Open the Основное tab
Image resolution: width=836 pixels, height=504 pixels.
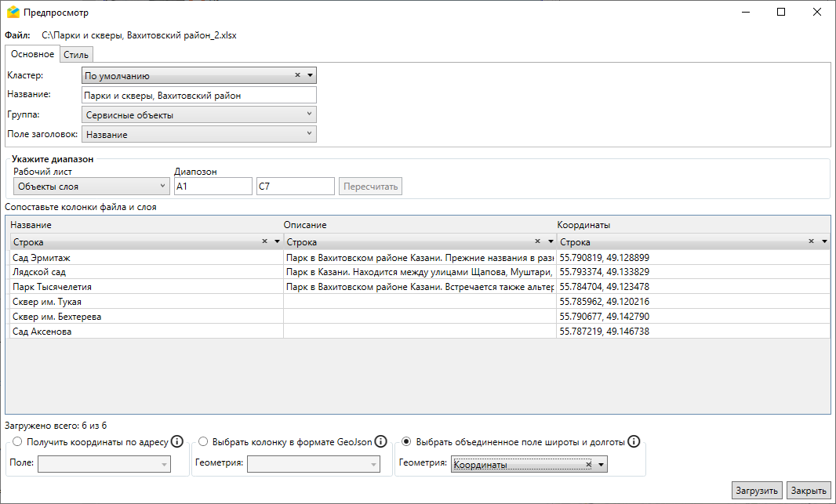click(33, 54)
